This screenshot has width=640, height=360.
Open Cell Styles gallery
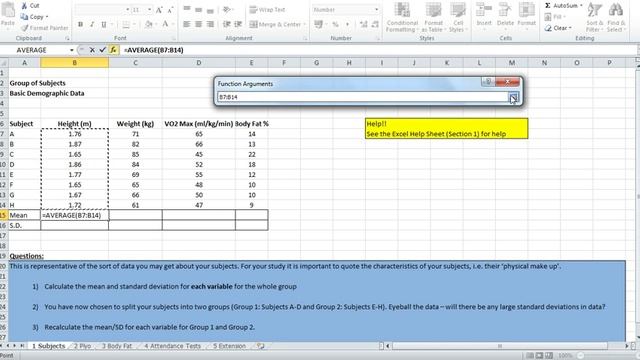point(458,18)
